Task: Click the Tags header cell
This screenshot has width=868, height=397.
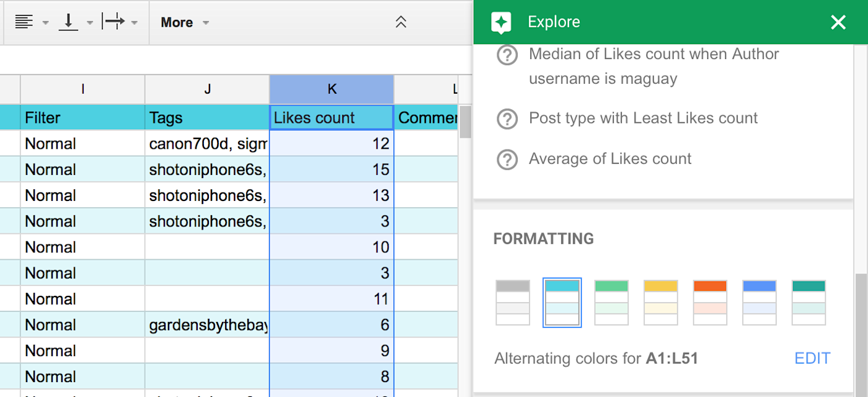Action: point(207,118)
